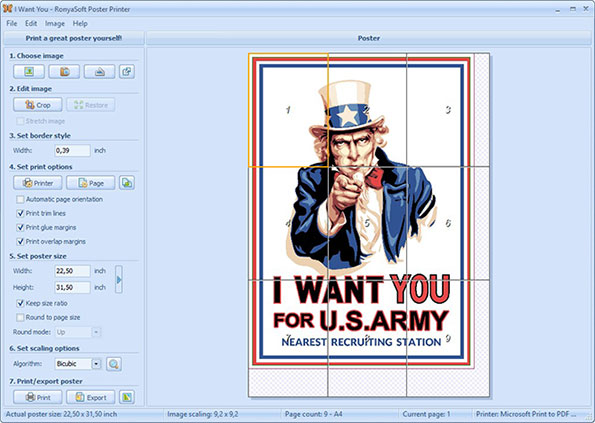Click the load image from file icon
The image size is (595, 423).
pyautogui.click(x=29, y=71)
